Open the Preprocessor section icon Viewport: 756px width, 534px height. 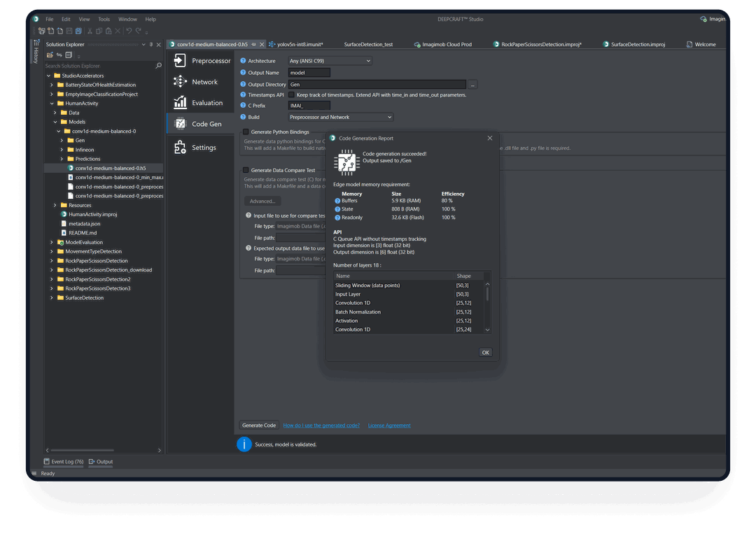click(180, 61)
